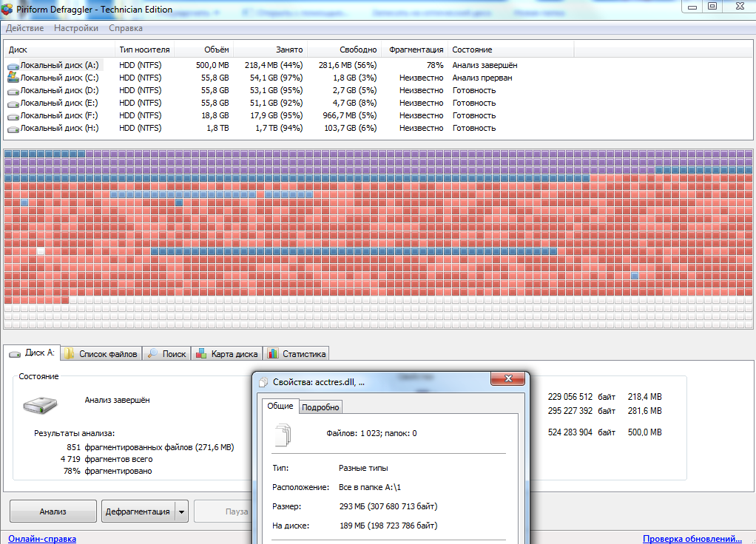Expand the Дефрагментация dropdown arrow
This screenshot has height=544, width=756.
[182, 511]
